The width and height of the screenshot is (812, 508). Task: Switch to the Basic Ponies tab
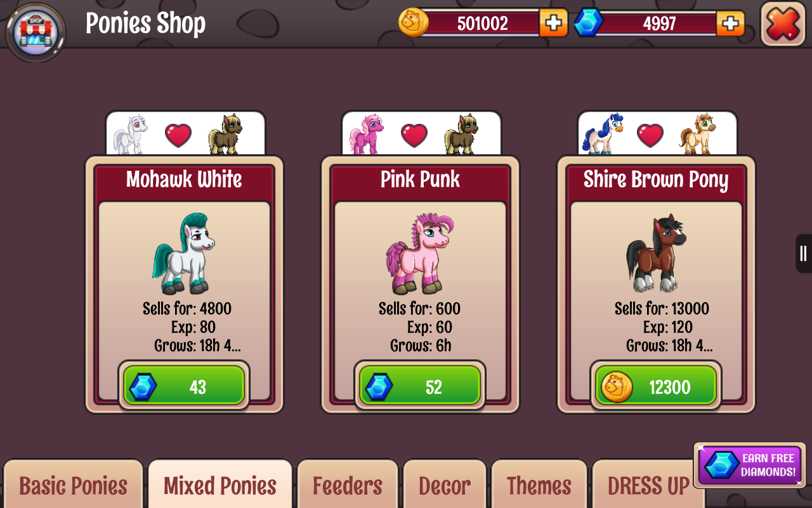tap(74, 485)
